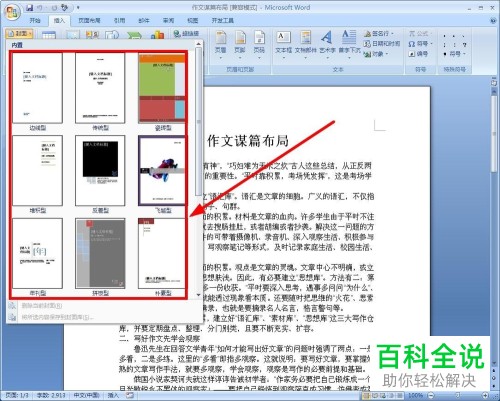Viewport: 500px width, 401px height.
Task: Click the round Office button
Action: click(x=12, y=13)
